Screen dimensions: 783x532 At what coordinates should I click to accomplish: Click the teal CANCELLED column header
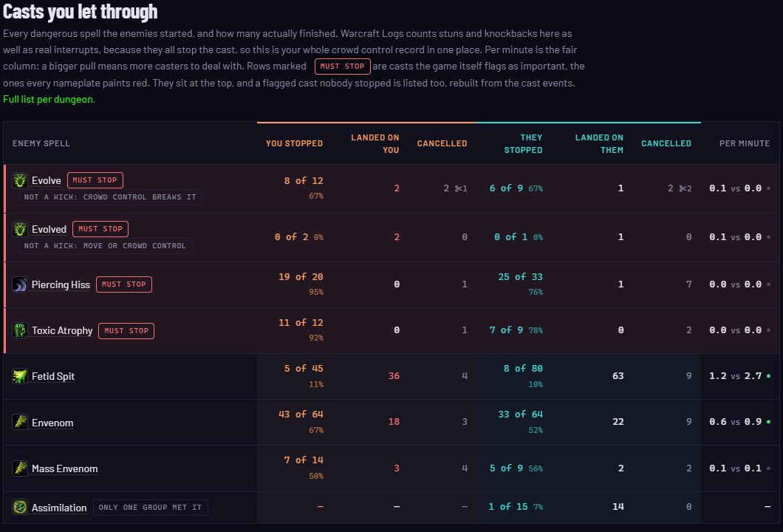[666, 143]
